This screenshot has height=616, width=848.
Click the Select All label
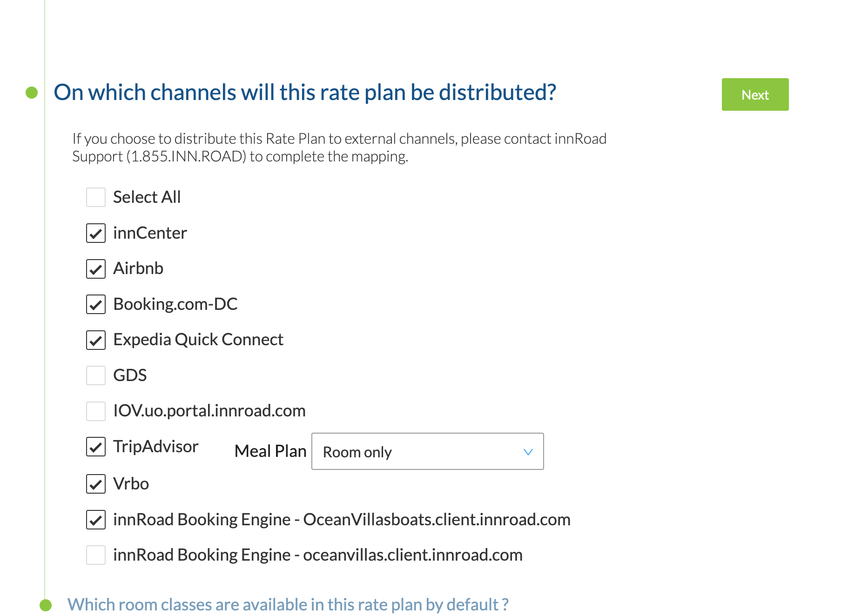(147, 197)
